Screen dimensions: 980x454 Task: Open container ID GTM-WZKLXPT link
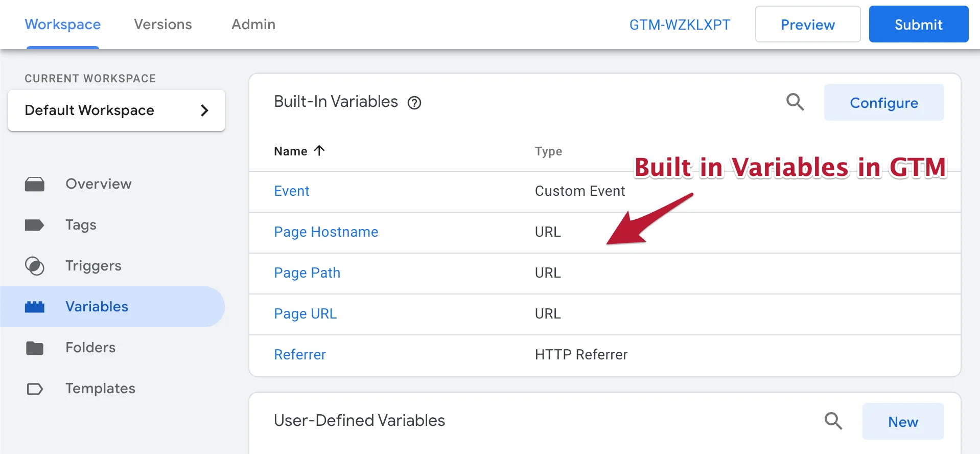click(680, 25)
